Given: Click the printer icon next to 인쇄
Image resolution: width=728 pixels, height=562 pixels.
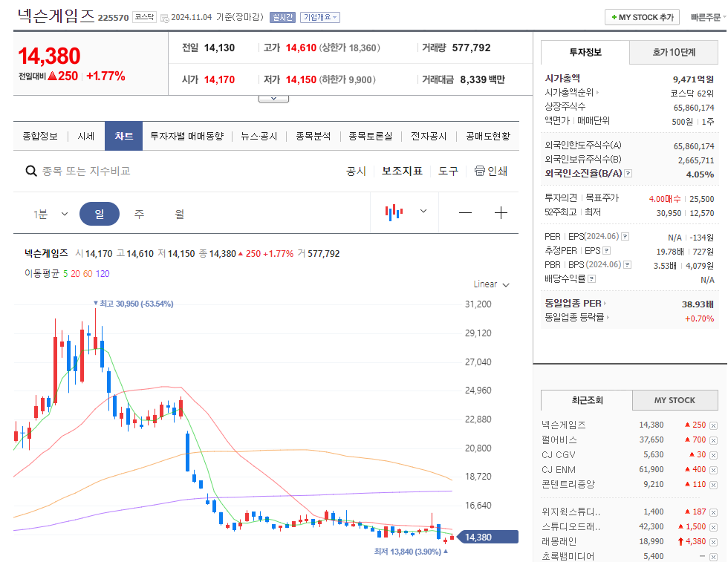Looking at the screenshot, I should pos(480,171).
